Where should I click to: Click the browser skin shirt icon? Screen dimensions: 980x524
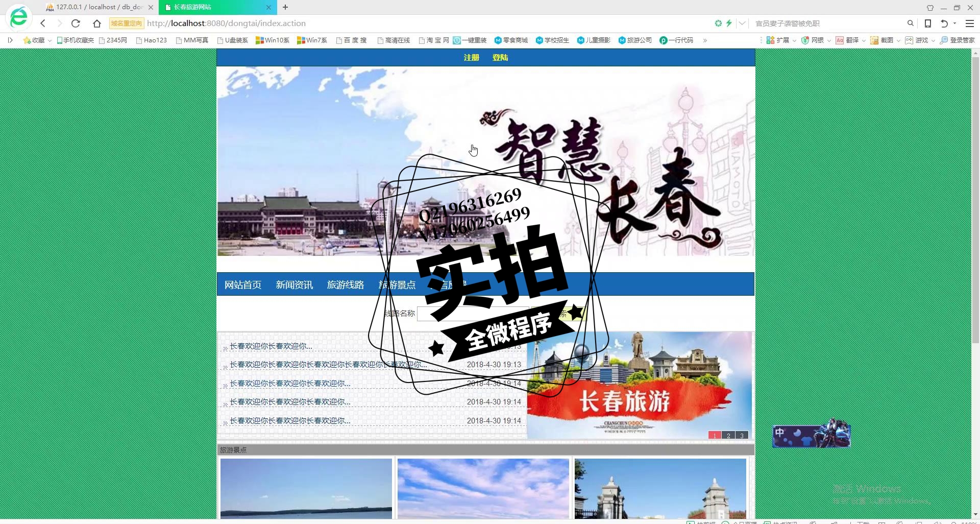pos(930,8)
